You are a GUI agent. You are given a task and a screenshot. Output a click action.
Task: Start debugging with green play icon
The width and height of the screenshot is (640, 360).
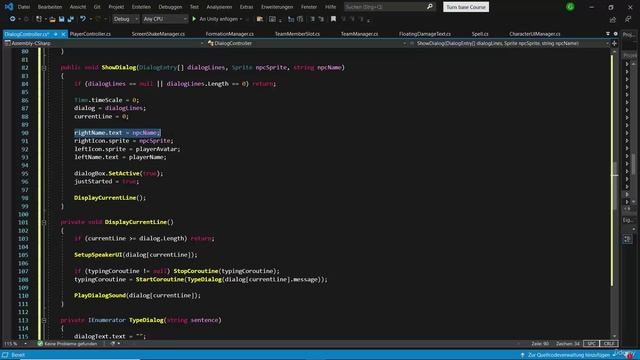point(194,19)
